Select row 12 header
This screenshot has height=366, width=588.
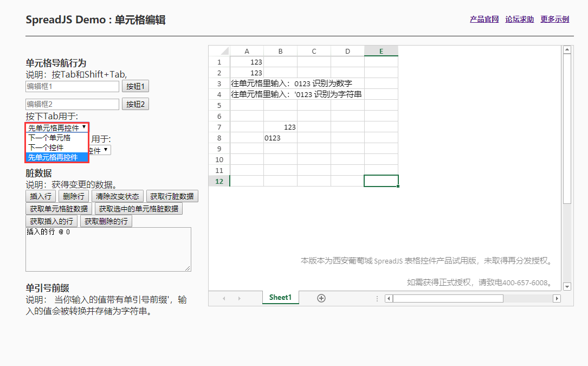[219, 181]
